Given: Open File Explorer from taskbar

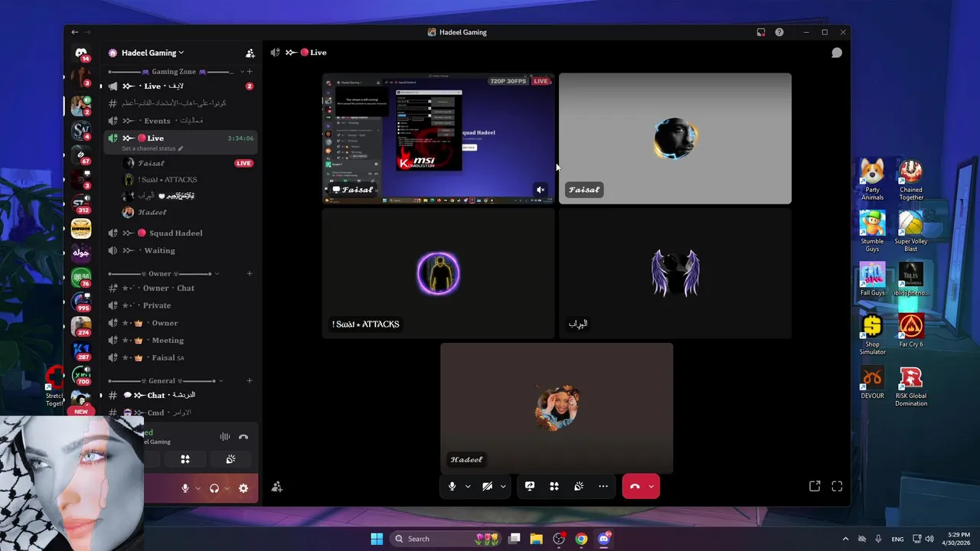Looking at the screenshot, I should (536, 539).
